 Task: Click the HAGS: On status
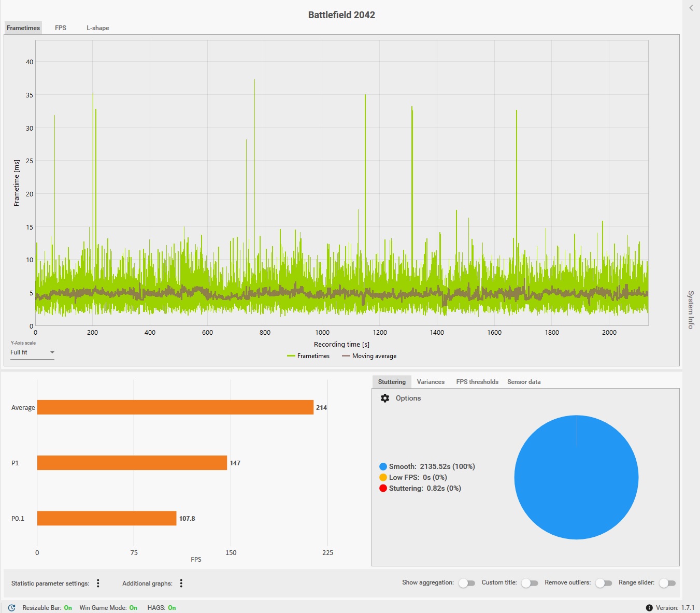(162, 608)
